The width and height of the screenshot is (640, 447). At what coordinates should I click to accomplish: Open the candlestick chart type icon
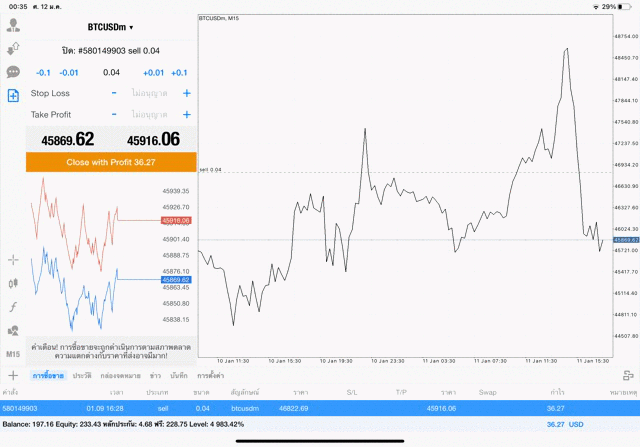point(13,283)
